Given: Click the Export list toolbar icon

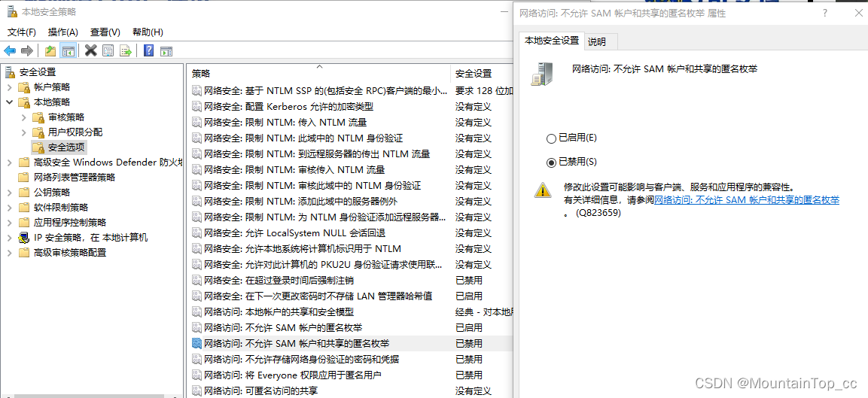Looking at the screenshot, I should point(126,51).
